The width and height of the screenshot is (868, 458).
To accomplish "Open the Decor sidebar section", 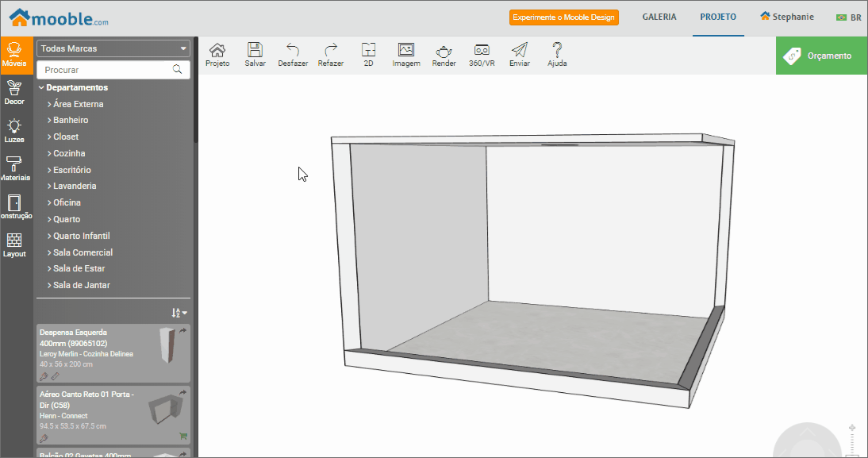I will 14,93.
